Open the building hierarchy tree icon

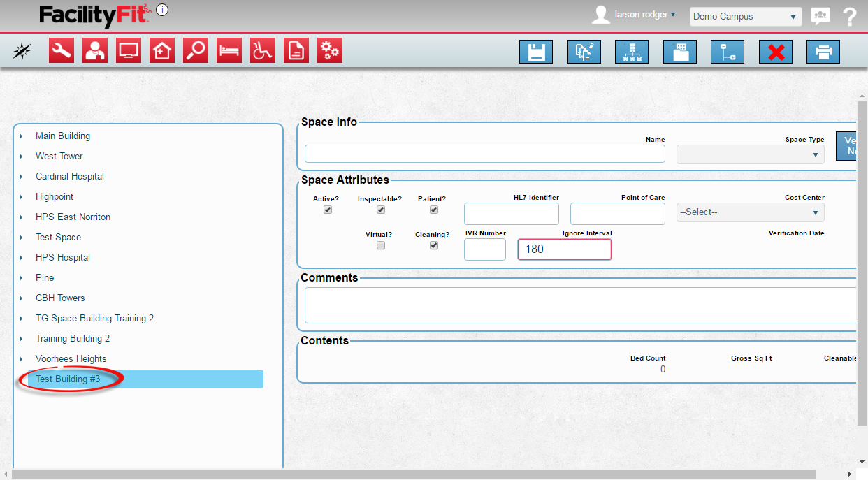(632, 52)
